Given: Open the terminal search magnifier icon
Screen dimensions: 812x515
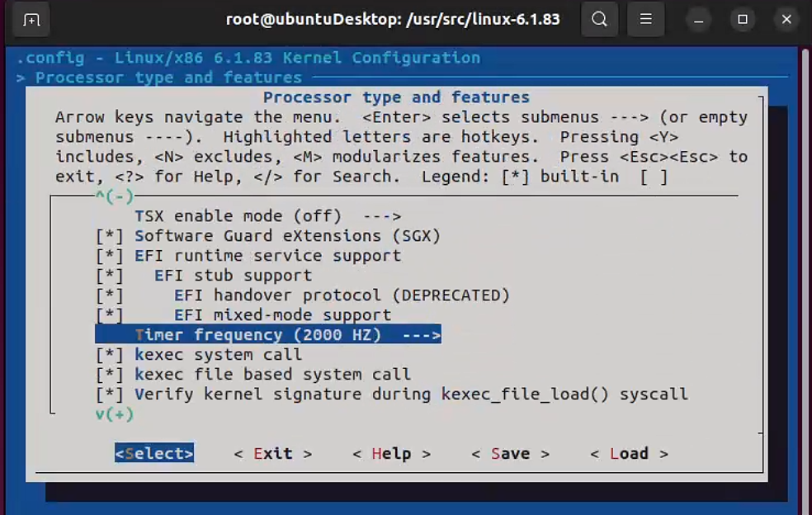Looking at the screenshot, I should (600, 19).
